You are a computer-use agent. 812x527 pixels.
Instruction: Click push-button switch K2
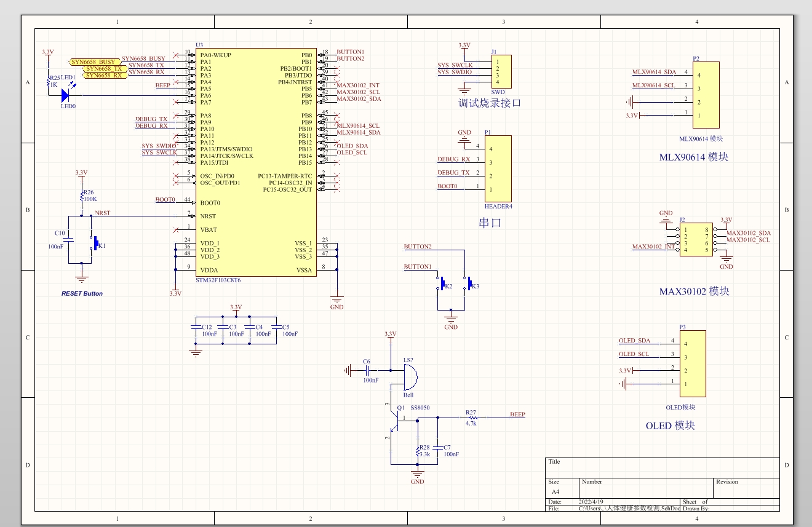pyautogui.click(x=443, y=284)
